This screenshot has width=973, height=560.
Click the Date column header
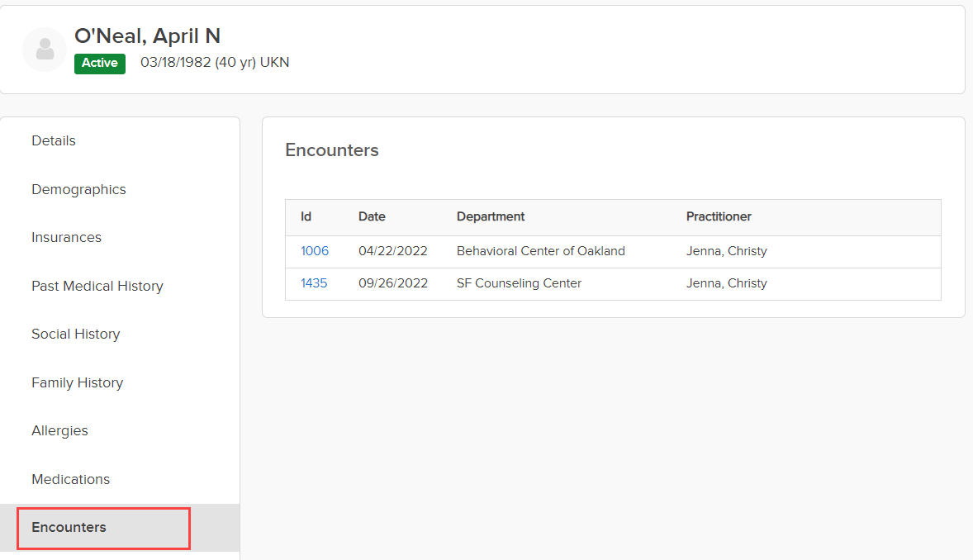point(372,216)
